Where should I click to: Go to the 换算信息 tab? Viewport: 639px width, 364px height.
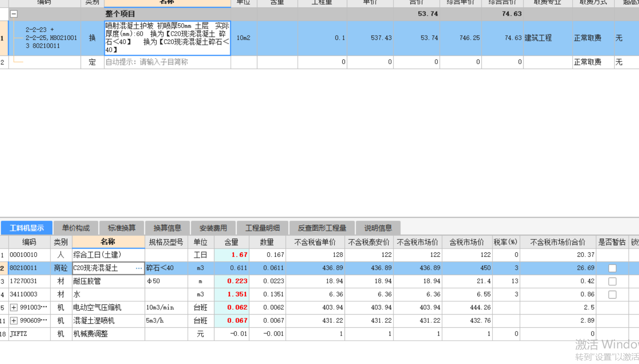167,228
